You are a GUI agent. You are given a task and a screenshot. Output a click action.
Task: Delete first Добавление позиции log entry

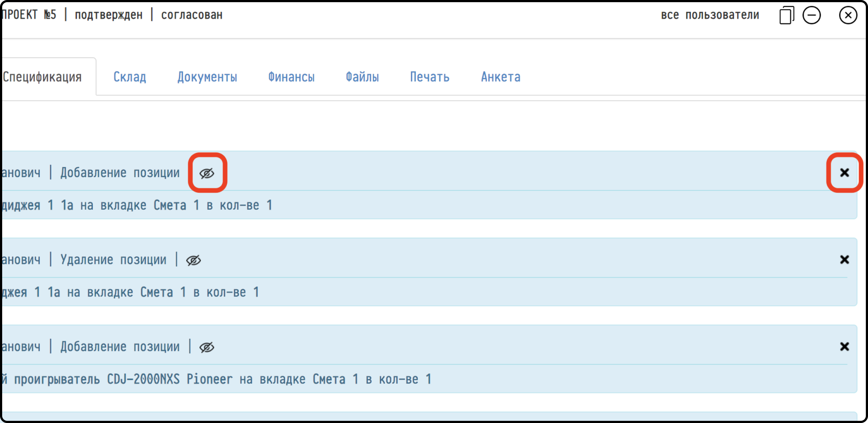[844, 173]
